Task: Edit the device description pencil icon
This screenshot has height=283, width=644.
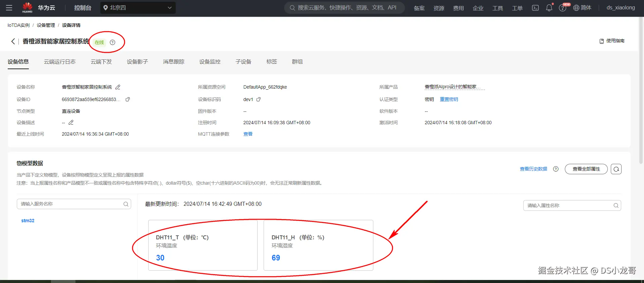Action: pyautogui.click(x=71, y=123)
